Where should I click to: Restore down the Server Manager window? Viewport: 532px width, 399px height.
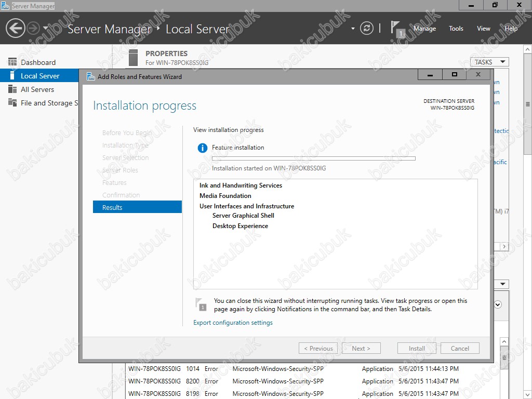pyautogui.click(x=495, y=5)
